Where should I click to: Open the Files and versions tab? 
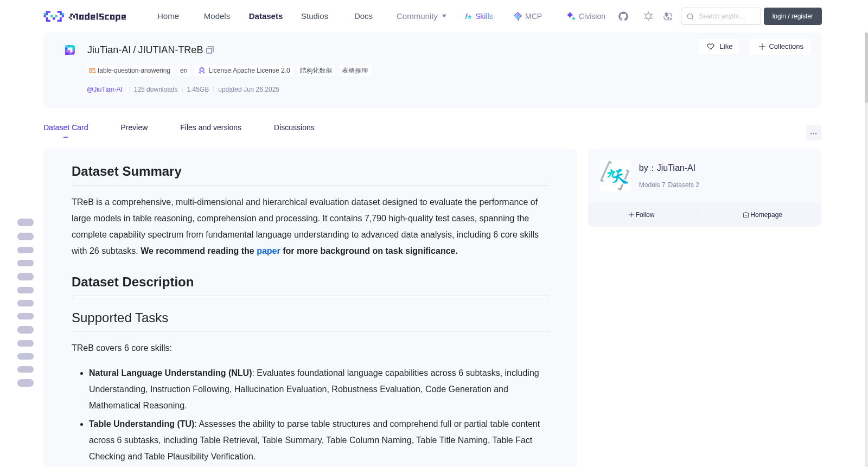[210, 127]
